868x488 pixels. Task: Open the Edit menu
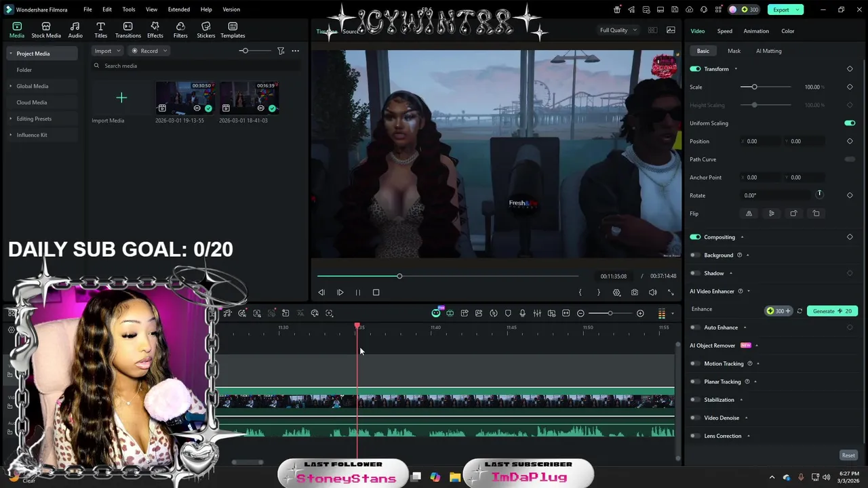click(107, 9)
